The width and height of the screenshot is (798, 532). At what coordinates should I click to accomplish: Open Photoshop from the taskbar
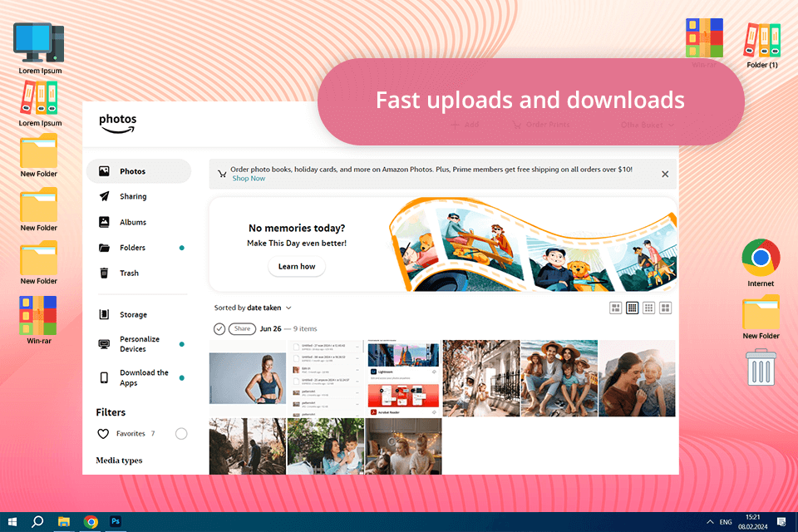click(116, 521)
